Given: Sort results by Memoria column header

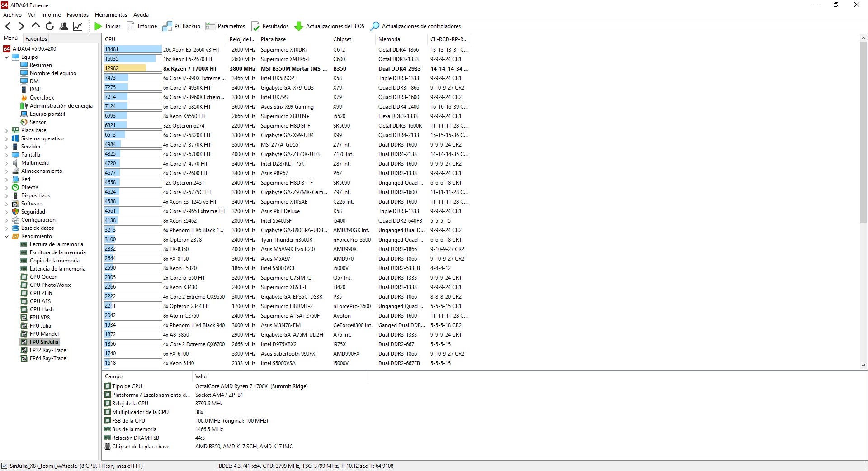Looking at the screenshot, I should coord(402,39).
